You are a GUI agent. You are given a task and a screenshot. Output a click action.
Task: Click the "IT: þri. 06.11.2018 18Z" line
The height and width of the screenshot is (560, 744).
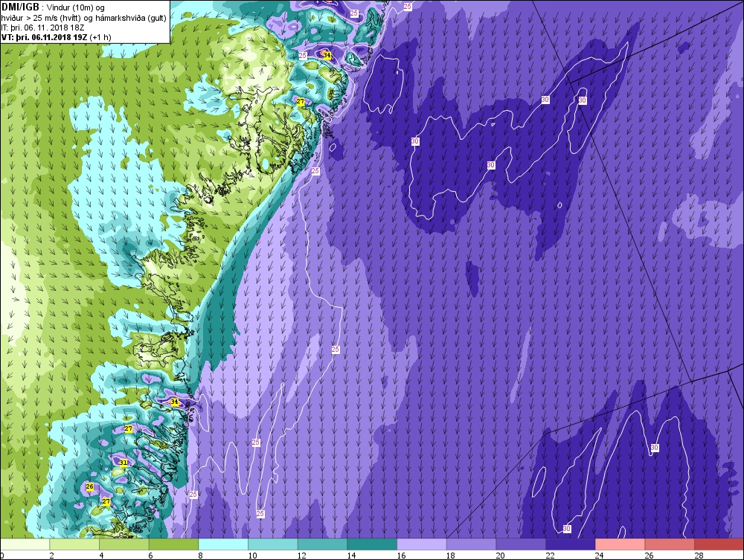(42, 28)
